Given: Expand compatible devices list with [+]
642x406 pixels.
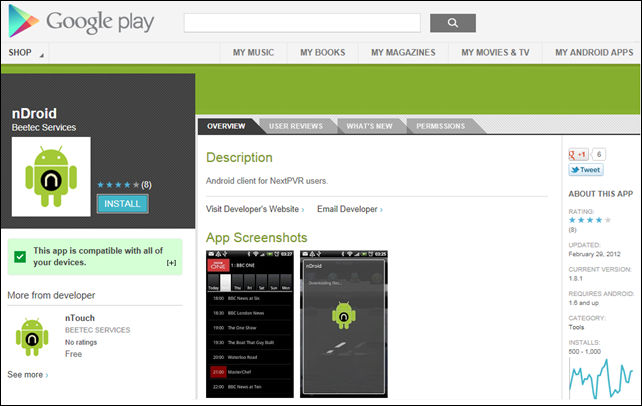Looking at the screenshot, I should pyautogui.click(x=171, y=263).
